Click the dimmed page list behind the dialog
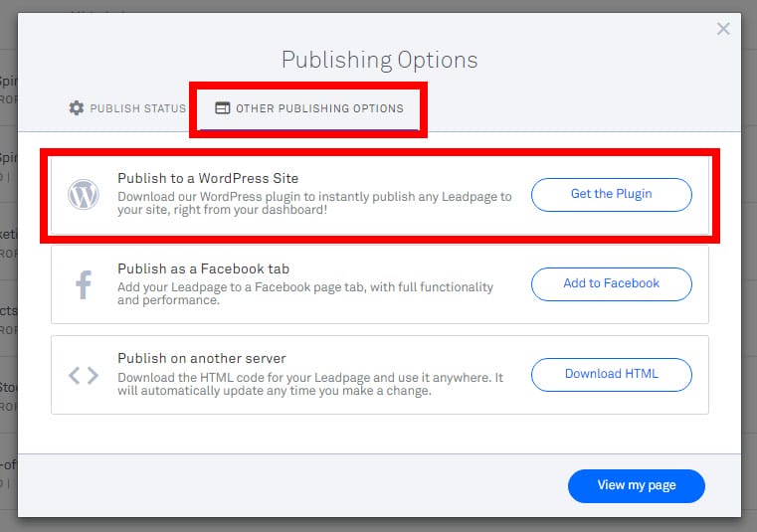757x532 pixels. tap(8, 298)
